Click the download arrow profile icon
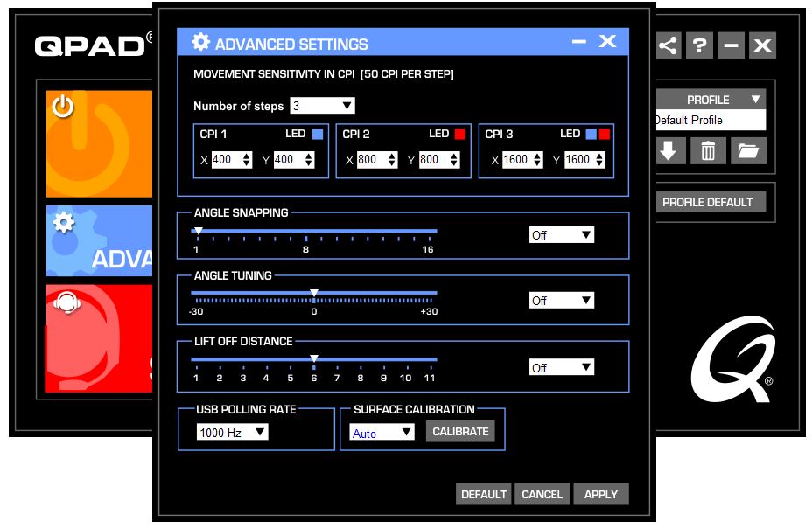Screen dimensions: 812x528 (x=668, y=151)
